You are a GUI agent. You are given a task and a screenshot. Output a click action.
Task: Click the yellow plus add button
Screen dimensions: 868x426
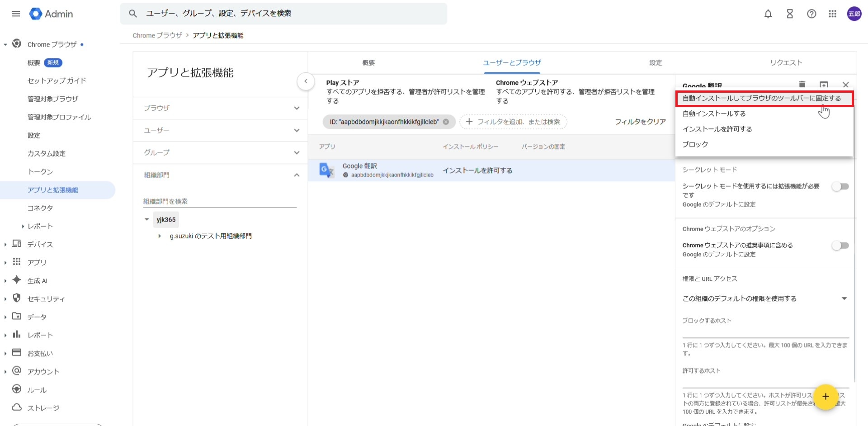point(825,397)
